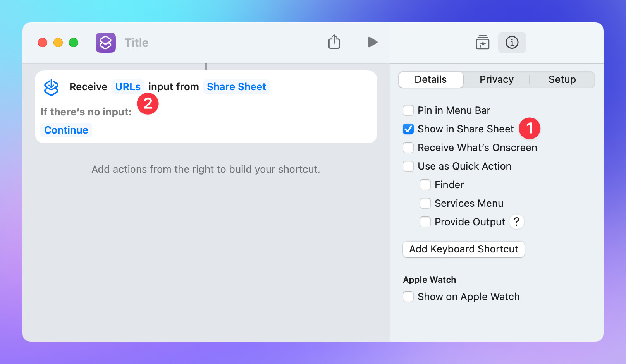This screenshot has height=364, width=626.
Task: Open the Share Sheet source dropdown
Action: (236, 87)
